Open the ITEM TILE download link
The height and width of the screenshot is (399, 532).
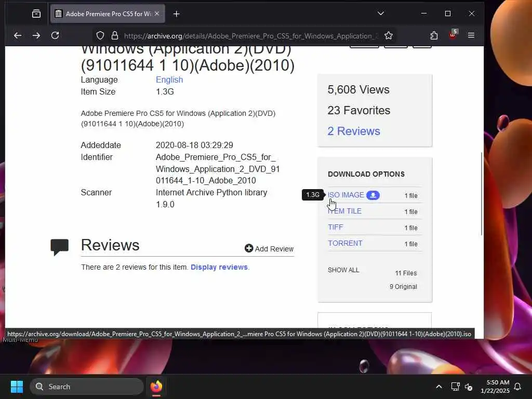(x=345, y=211)
